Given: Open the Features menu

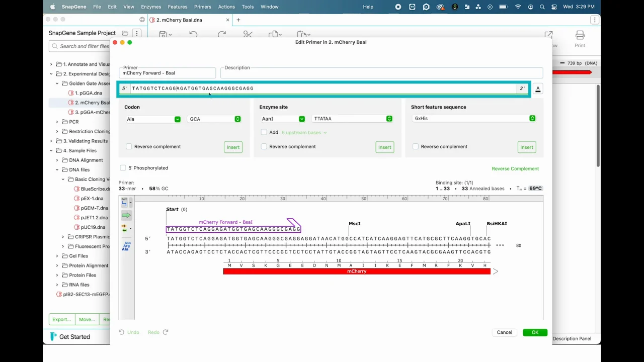Looking at the screenshot, I should click(177, 7).
